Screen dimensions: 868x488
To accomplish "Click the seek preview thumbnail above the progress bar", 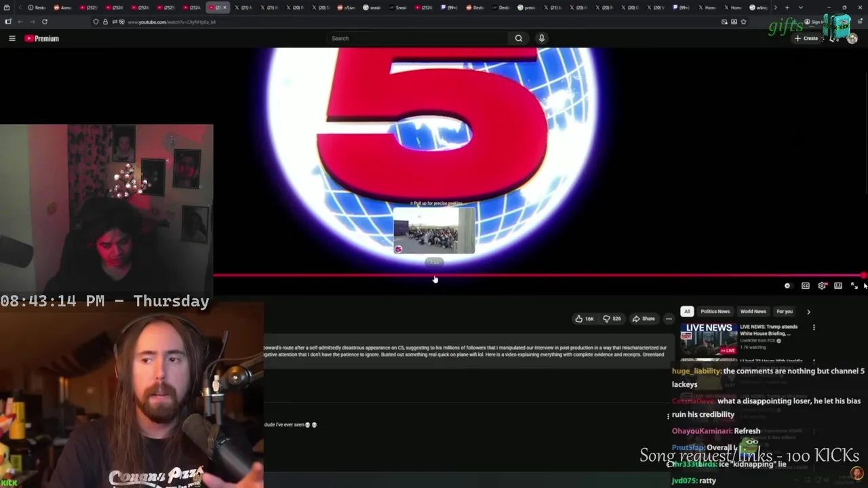I will click(x=434, y=230).
